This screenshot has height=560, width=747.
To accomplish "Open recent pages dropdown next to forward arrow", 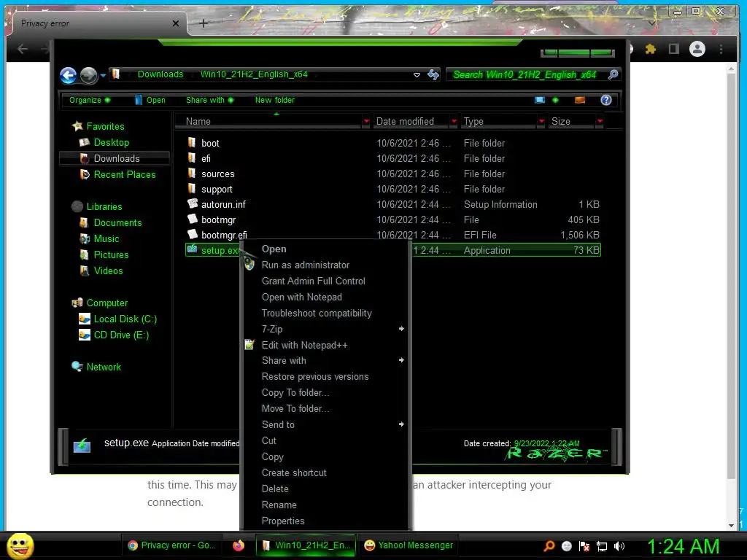I will pyautogui.click(x=103, y=75).
